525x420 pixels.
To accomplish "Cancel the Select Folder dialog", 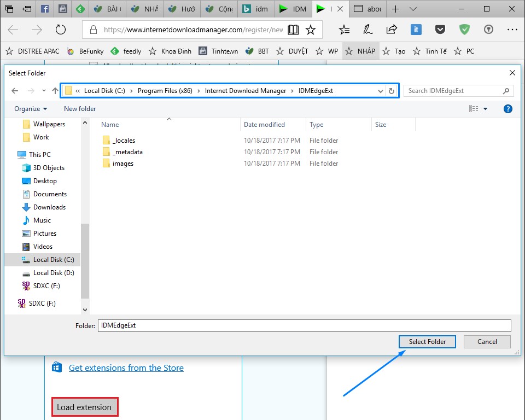I will point(487,342).
